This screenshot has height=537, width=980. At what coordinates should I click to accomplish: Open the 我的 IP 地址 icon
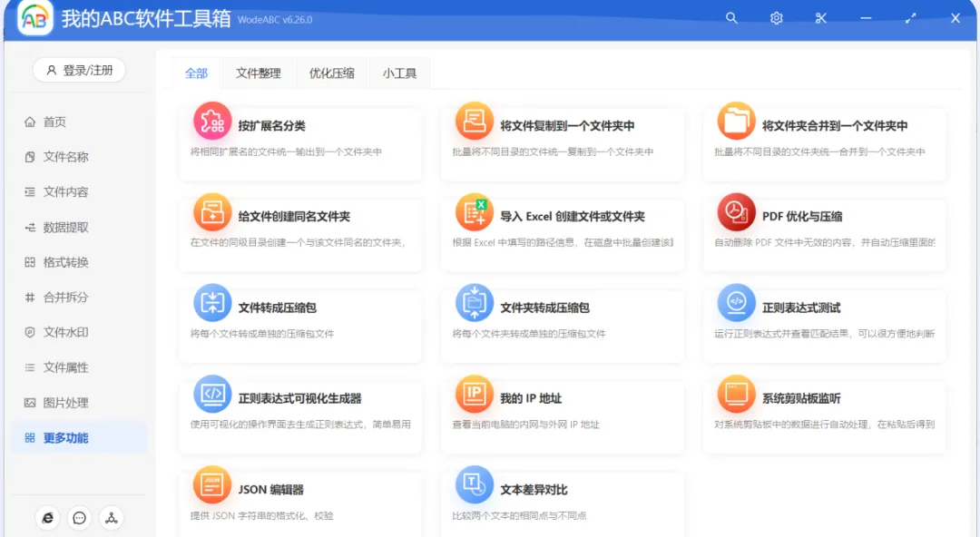click(x=475, y=394)
